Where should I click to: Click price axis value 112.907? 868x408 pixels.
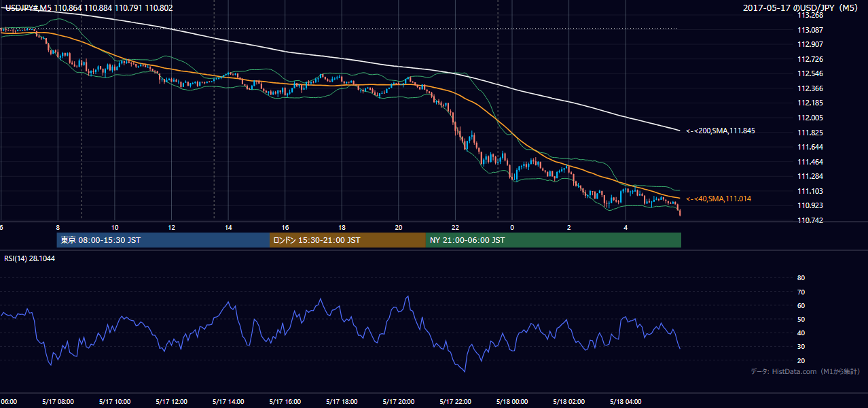[810, 45]
